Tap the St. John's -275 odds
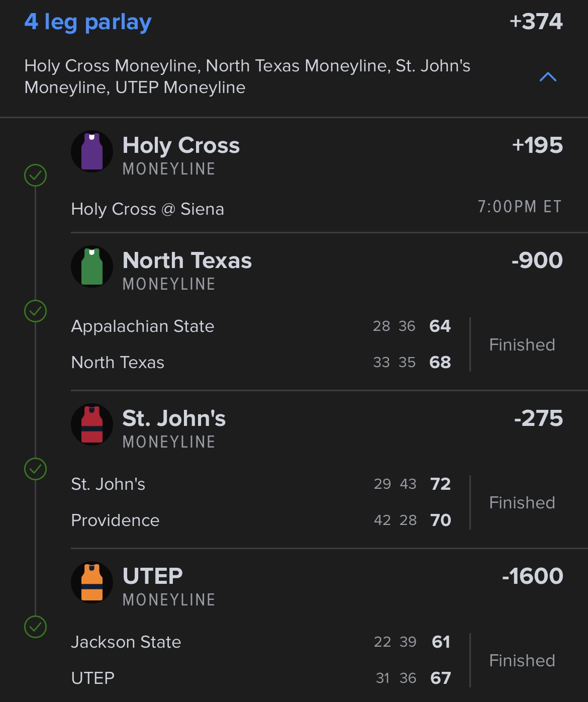 [538, 418]
